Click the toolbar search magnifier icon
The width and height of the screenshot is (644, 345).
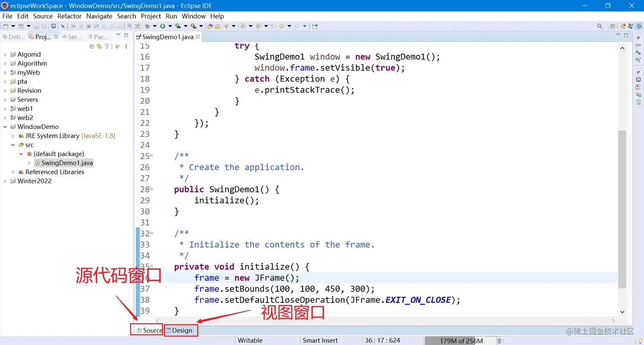tap(600, 26)
